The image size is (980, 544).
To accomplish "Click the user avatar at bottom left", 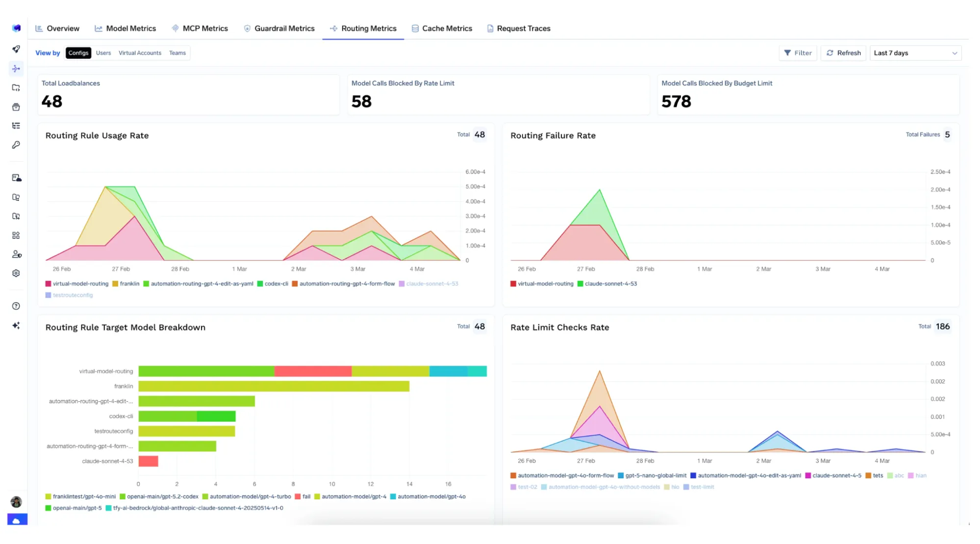I will coord(16,502).
